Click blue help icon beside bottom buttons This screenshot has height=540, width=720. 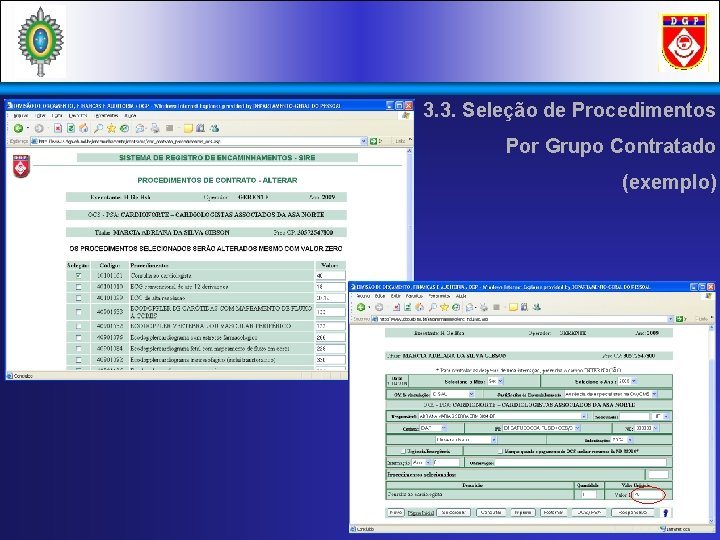point(665,512)
